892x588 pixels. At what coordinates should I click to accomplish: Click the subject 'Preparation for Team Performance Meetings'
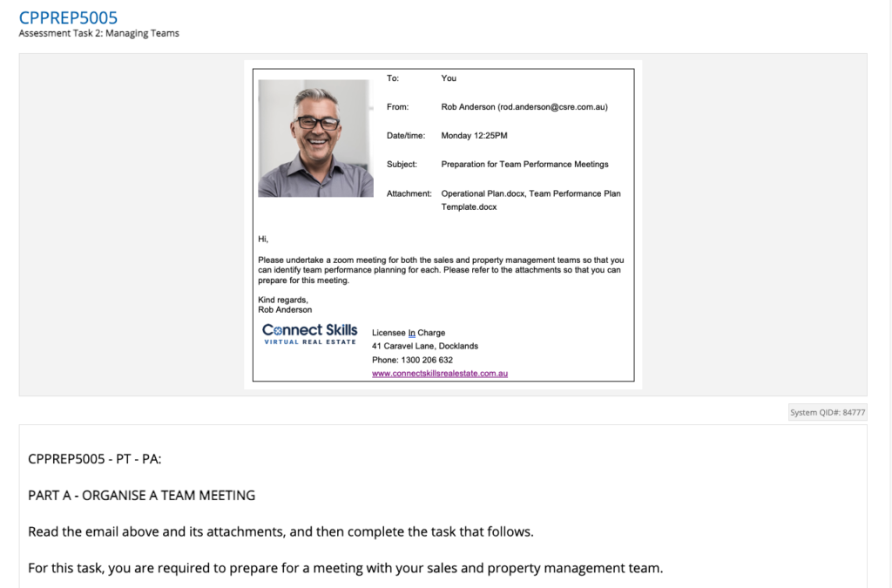(524, 164)
